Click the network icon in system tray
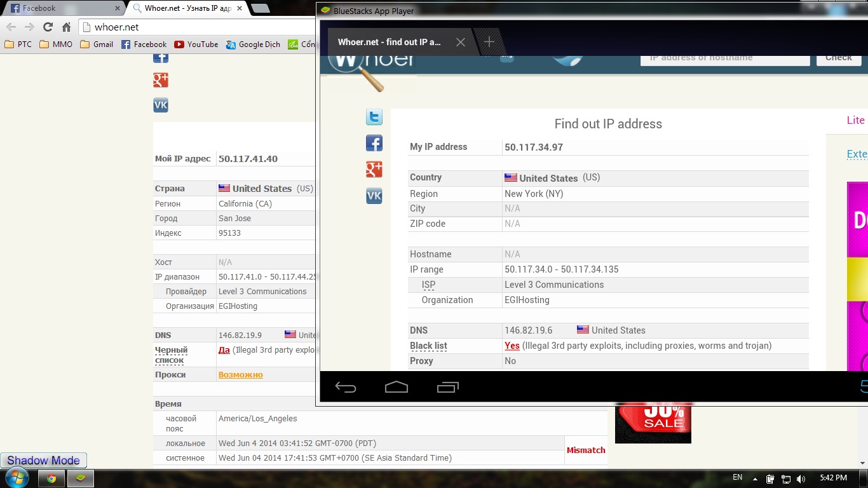Viewport: 868px width, 488px height. coord(785,479)
